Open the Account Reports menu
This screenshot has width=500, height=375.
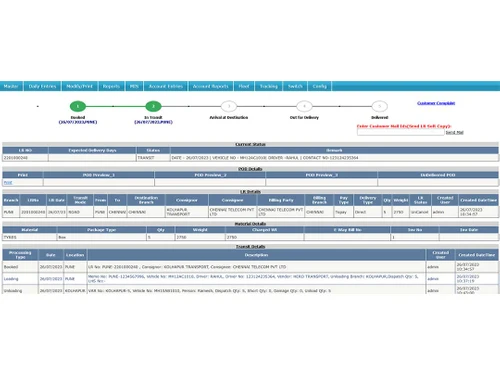(x=211, y=86)
